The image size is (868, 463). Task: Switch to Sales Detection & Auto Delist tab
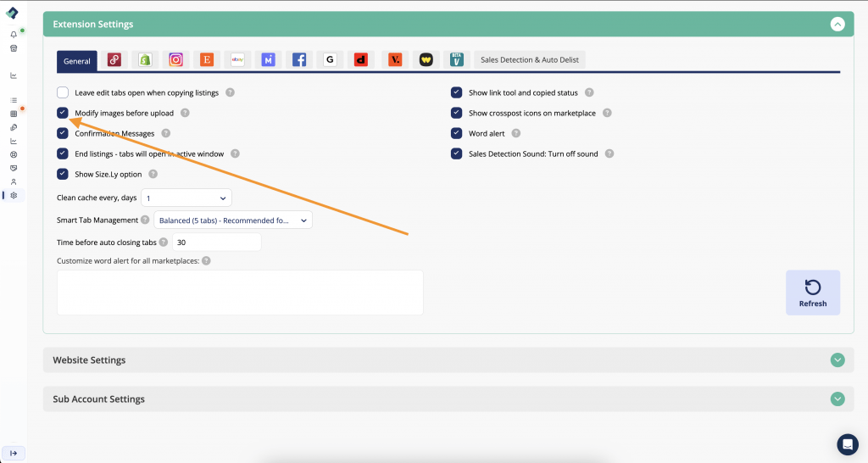[x=530, y=60]
